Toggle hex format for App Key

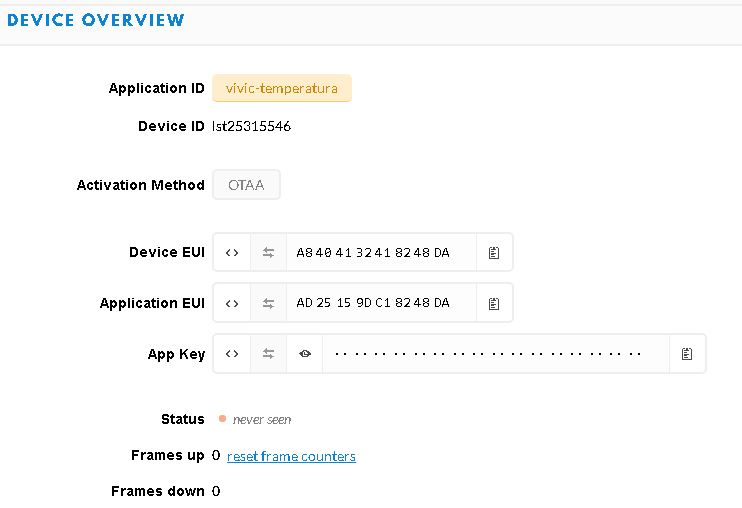(231, 354)
